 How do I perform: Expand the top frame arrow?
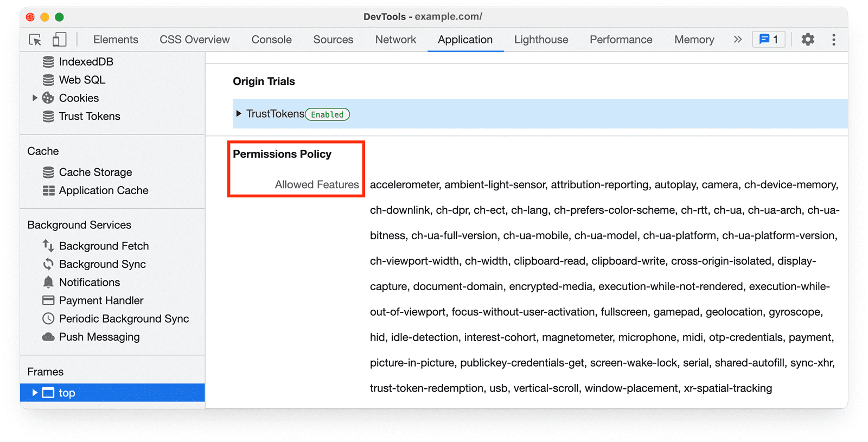35,393
